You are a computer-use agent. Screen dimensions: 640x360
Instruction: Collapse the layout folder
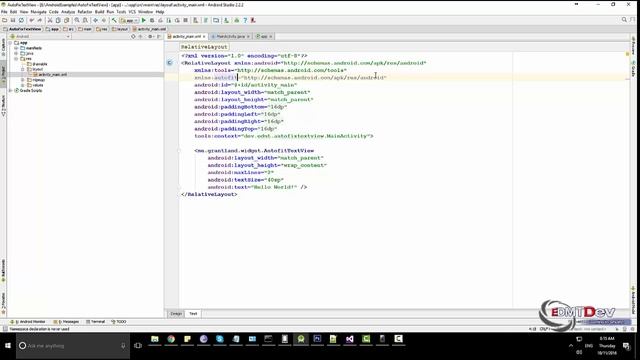pyautogui.click(x=23, y=69)
